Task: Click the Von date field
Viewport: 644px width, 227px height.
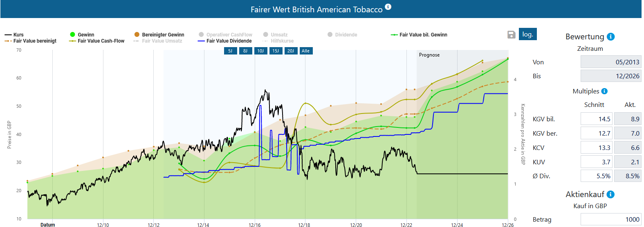Action: 611,62
